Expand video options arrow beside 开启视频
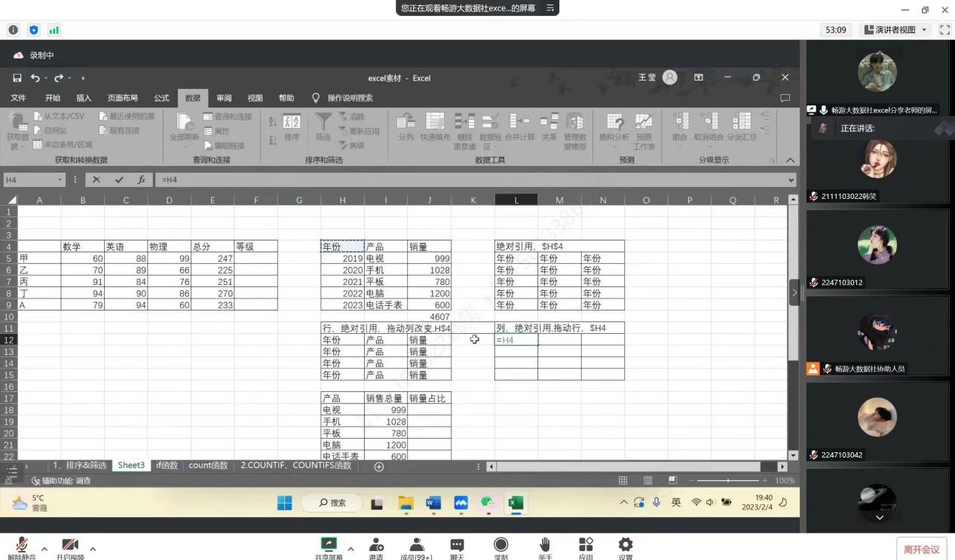This screenshot has height=560, width=955. coord(93,548)
